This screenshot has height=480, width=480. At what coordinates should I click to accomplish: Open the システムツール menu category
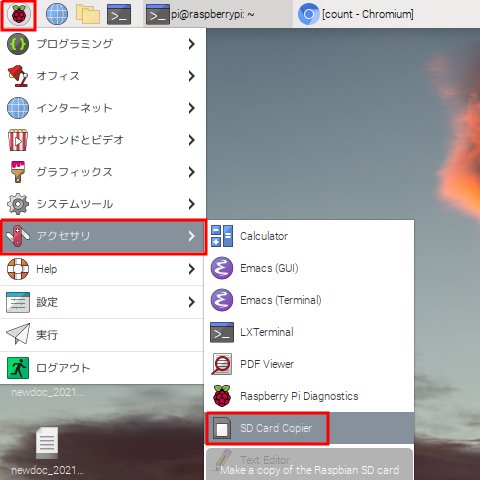tap(102, 204)
